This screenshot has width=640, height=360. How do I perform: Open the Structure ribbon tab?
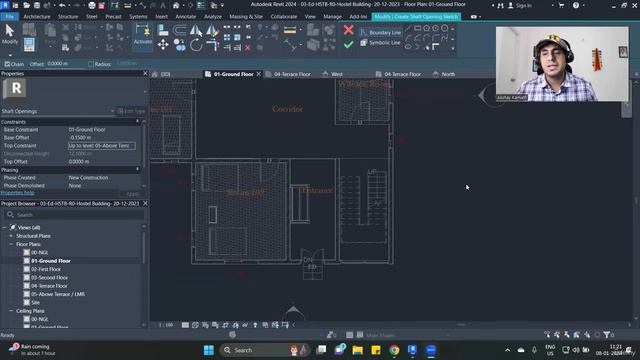pos(68,17)
